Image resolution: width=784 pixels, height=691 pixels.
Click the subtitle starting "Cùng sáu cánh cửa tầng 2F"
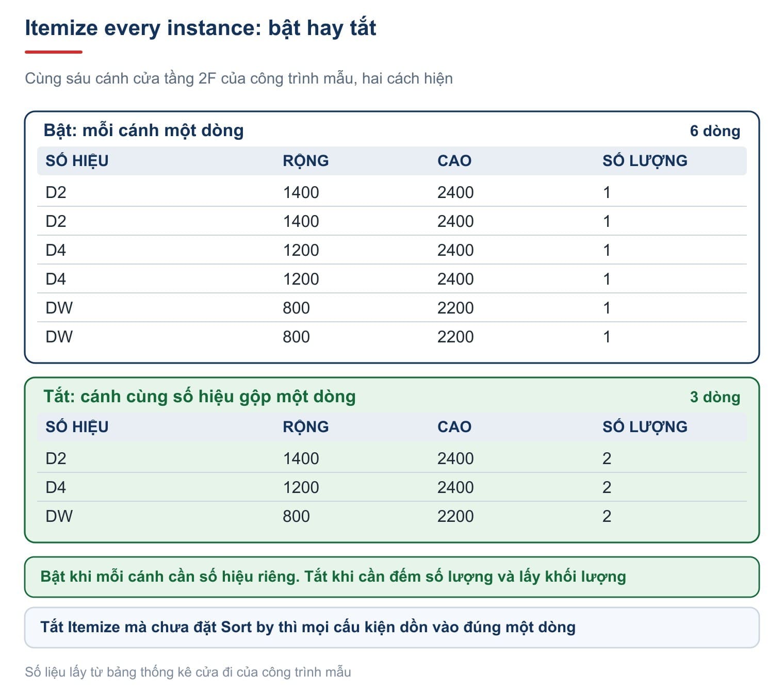click(x=239, y=78)
